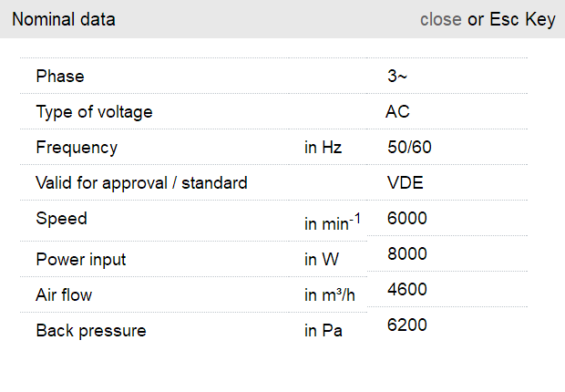565x392 pixels.
Task: Select the Speed row label
Action: tap(62, 219)
